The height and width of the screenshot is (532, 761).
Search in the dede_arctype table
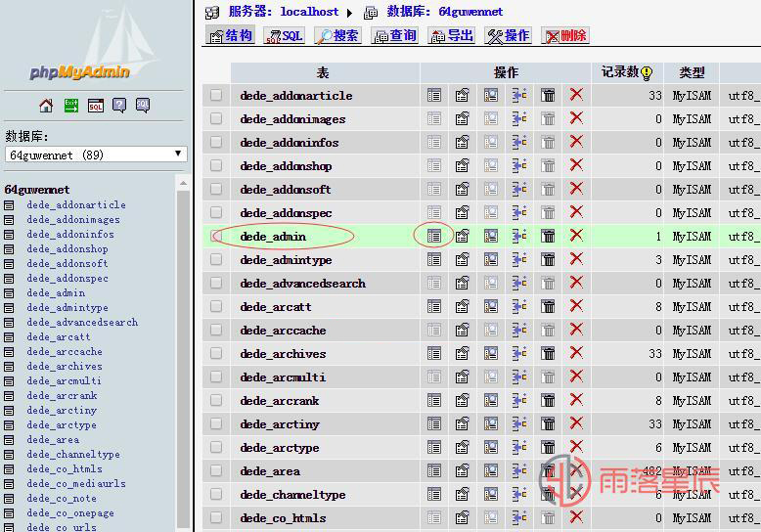(491, 448)
